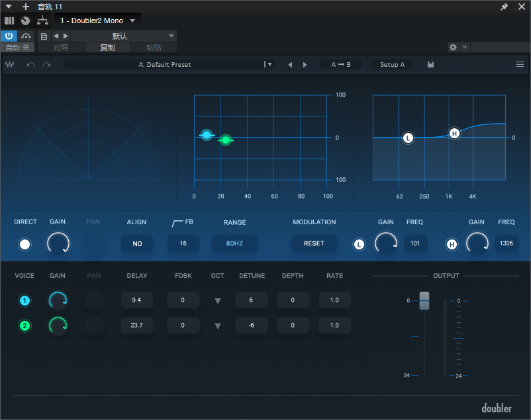Open the top-left track menu triangle
This screenshot has height=420, width=531.
(9, 7)
